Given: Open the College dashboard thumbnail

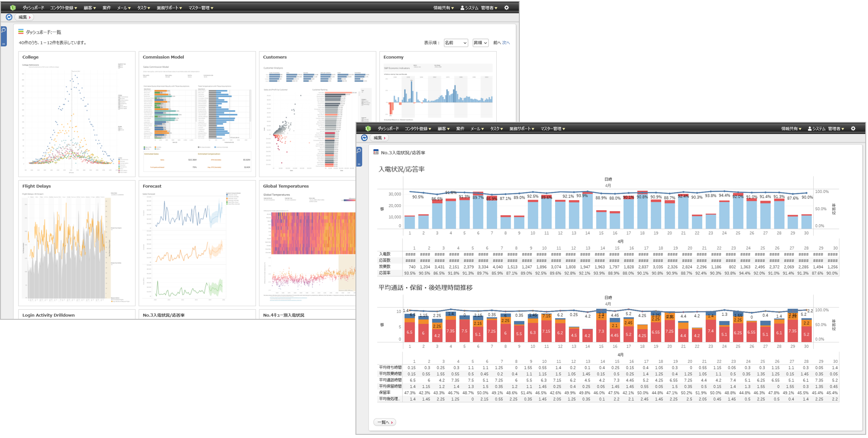Looking at the screenshot, I should pos(77,114).
